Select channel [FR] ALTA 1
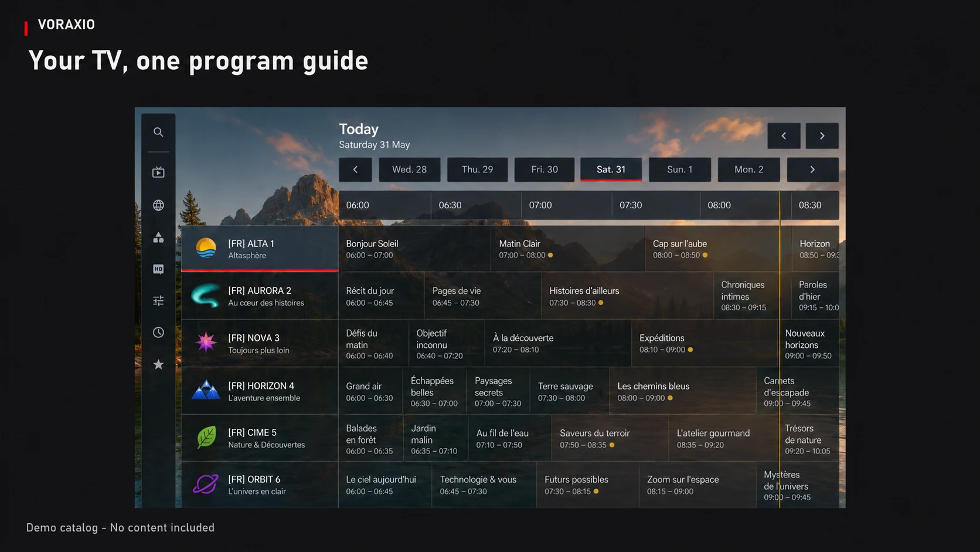The height and width of the screenshot is (552, 980). tap(260, 249)
